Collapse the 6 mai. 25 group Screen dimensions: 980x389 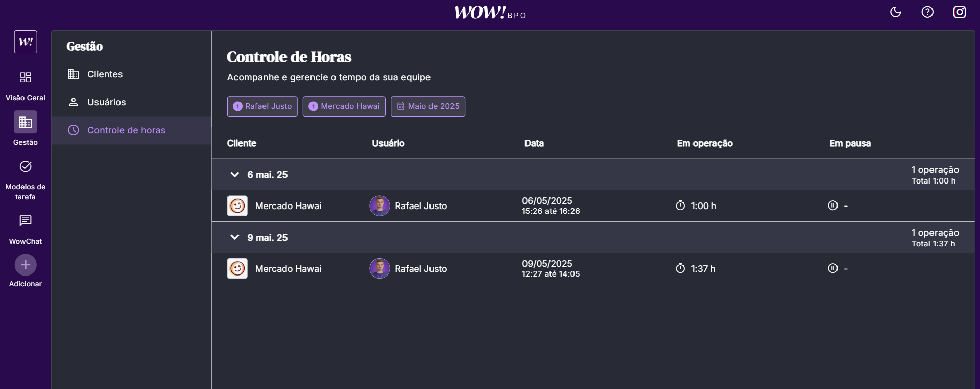[x=235, y=175]
